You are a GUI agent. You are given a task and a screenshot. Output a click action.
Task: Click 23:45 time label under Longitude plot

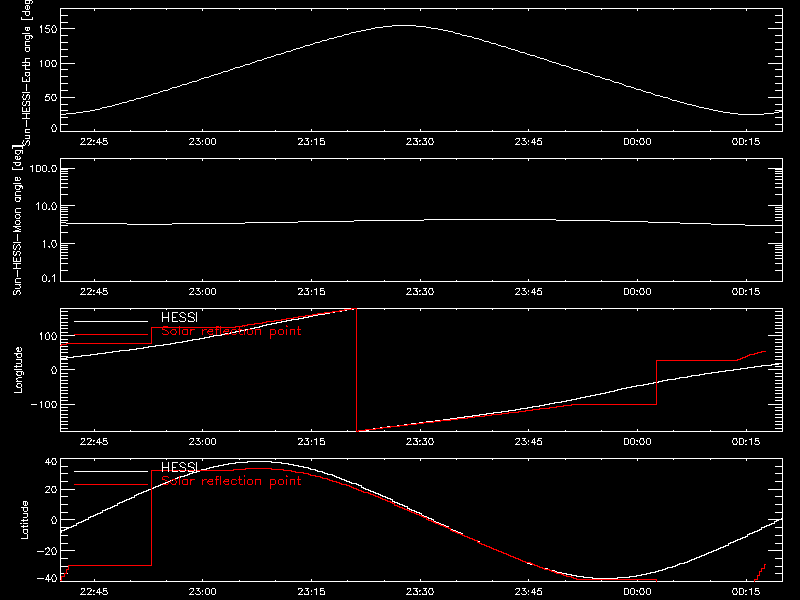tap(529, 442)
